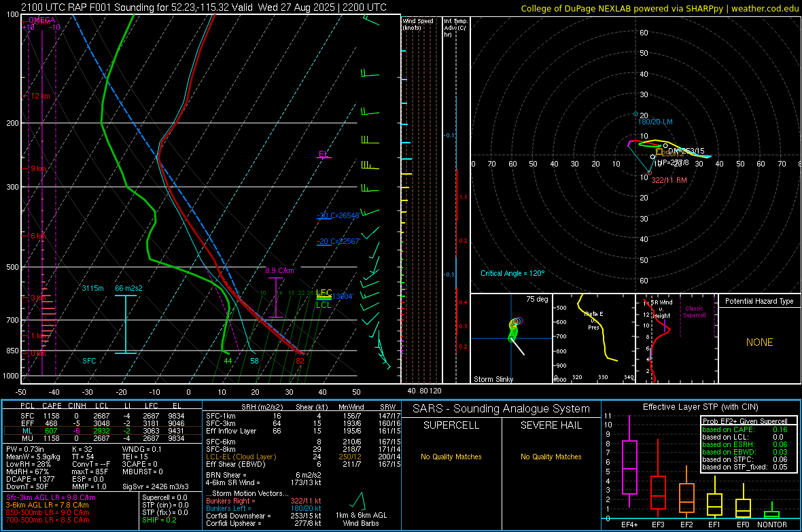The height and width of the screenshot is (532, 802).
Task: Click the -30 C=26548' level label
Action: pyautogui.click(x=338, y=215)
